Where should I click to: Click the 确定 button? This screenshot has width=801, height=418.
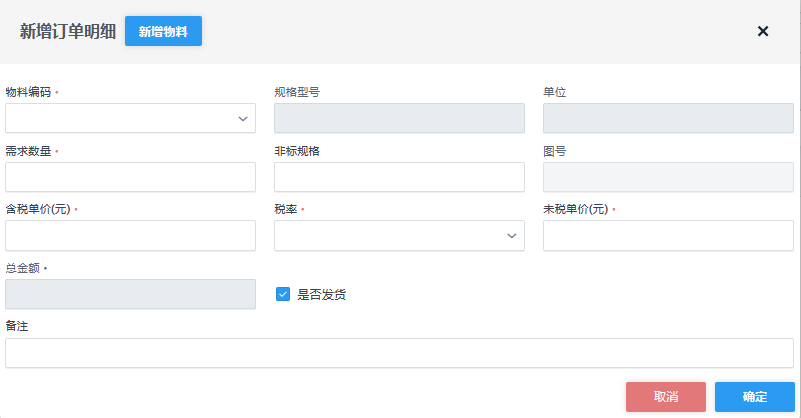coord(755,397)
